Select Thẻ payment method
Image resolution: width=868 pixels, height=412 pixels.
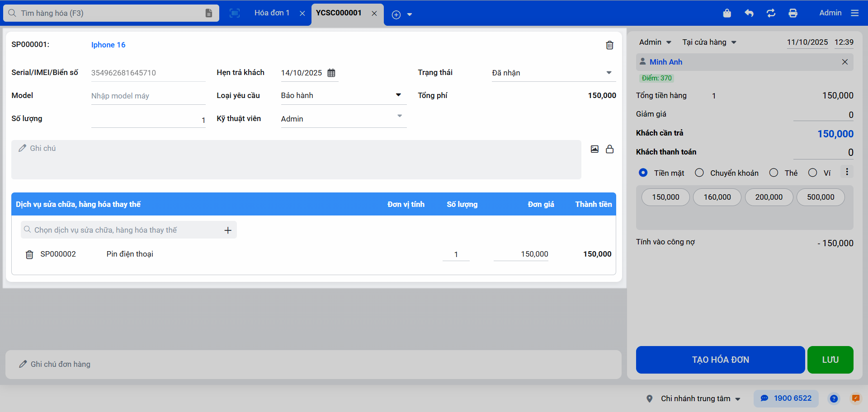pyautogui.click(x=774, y=173)
